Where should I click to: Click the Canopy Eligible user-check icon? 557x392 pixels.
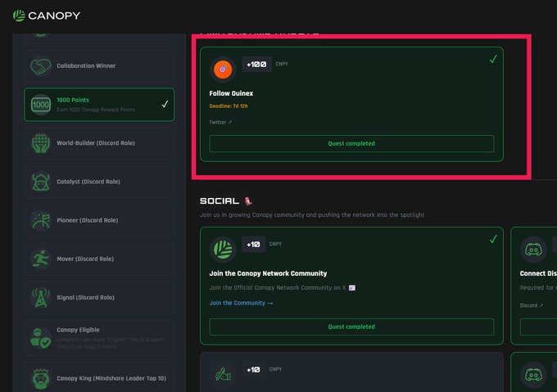pos(40,338)
